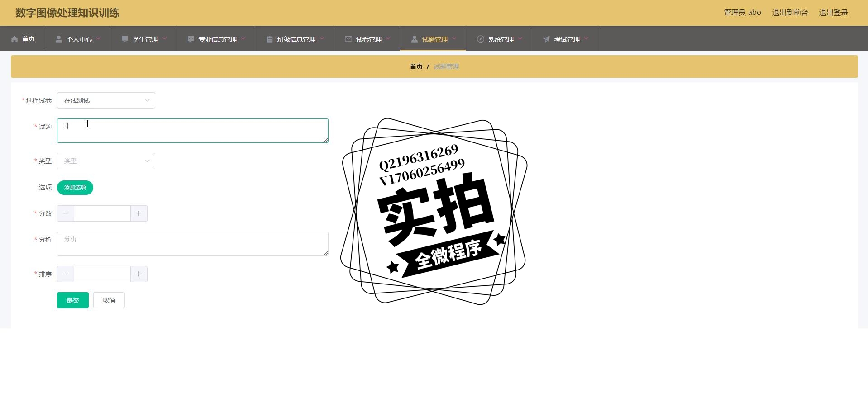The height and width of the screenshot is (402, 868).
Task: Cancel the form with 取消
Action: tap(109, 300)
